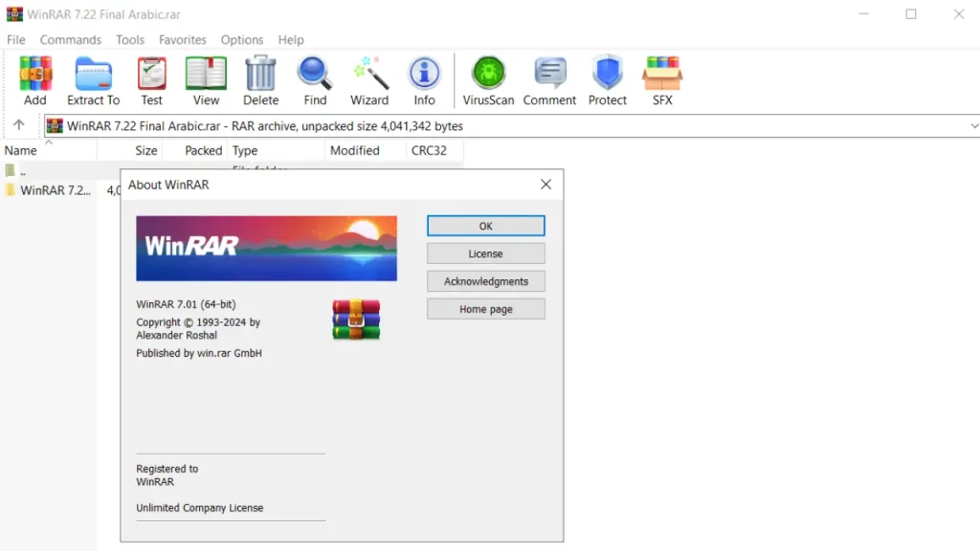Launch the Find magnifier tool
This screenshot has width=980, height=551.
(x=315, y=80)
